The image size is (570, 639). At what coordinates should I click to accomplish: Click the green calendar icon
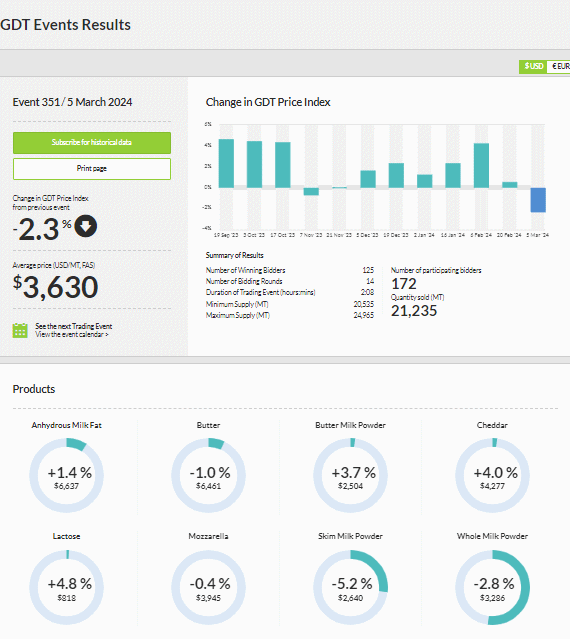[20, 331]
